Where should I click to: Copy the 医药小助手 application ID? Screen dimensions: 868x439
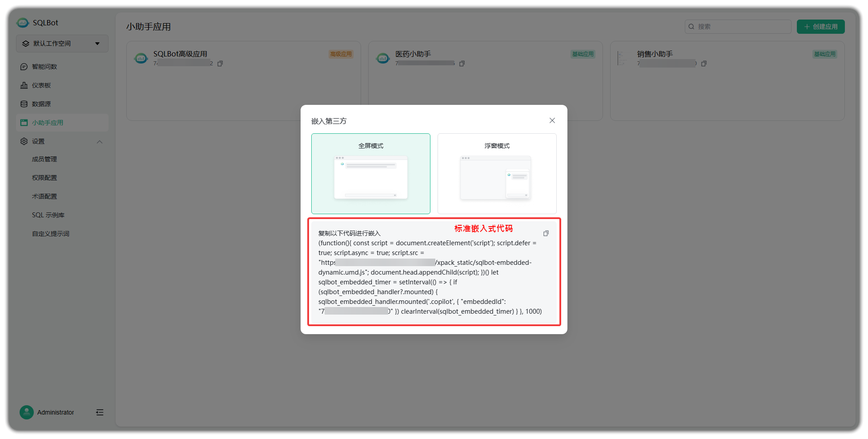click(x=462, y=63)
